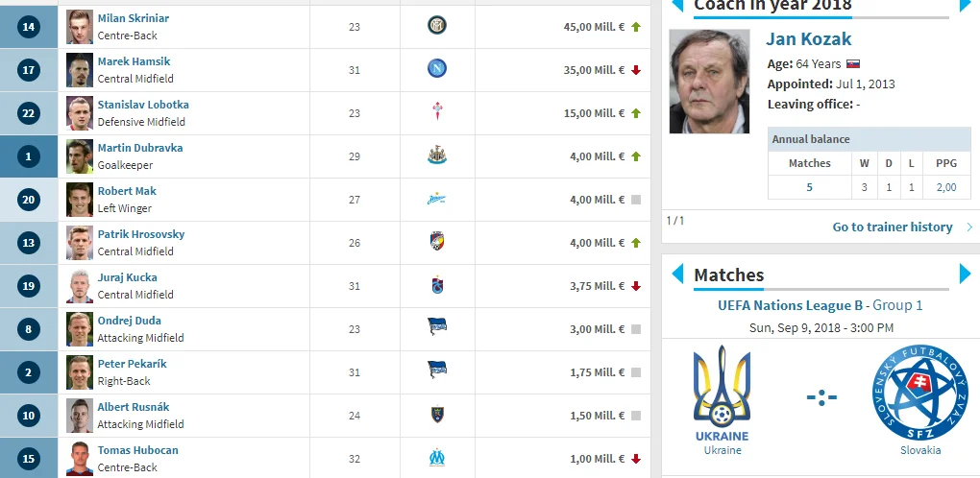
Task: Open coach PPG value 2,00
Action: point(945,187)
